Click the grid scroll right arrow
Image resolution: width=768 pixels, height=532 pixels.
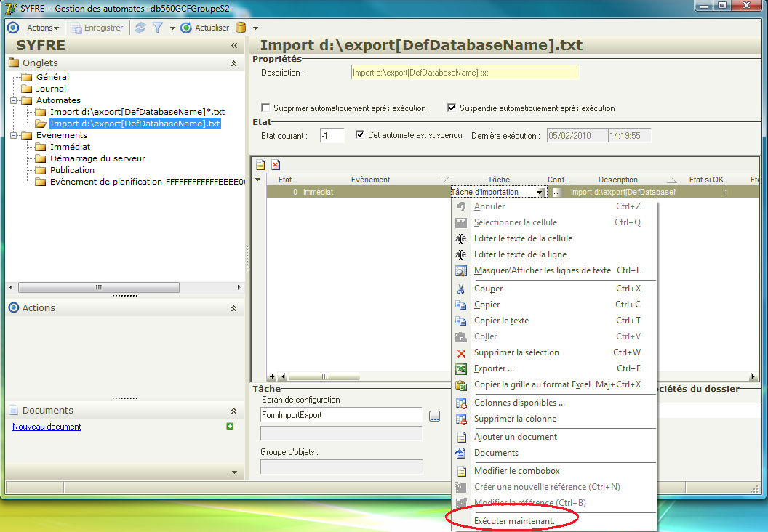coord(753,377)
